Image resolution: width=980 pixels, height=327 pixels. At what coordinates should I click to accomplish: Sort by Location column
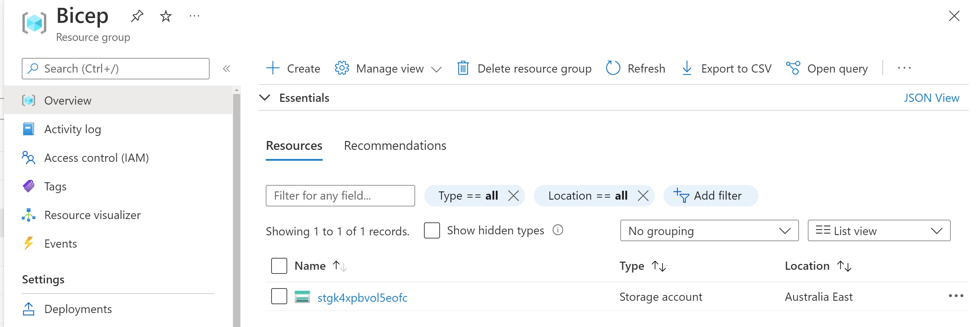pos(818,266)
